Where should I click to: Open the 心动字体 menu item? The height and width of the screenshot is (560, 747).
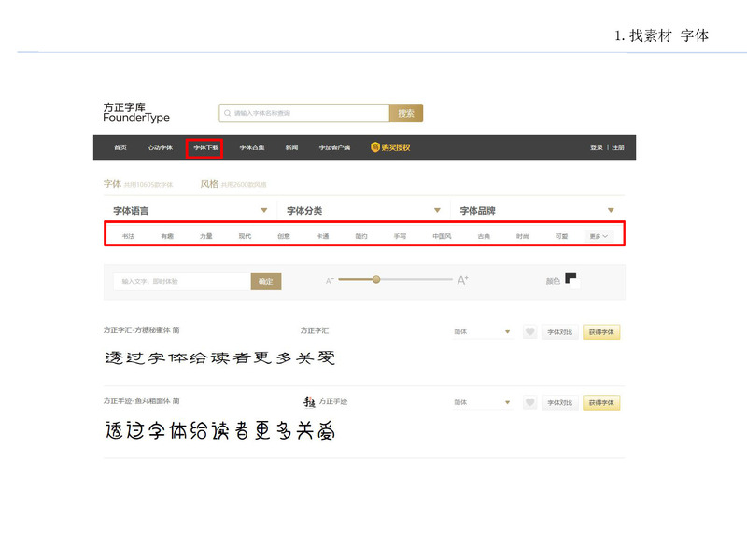[x=160, y=147]
